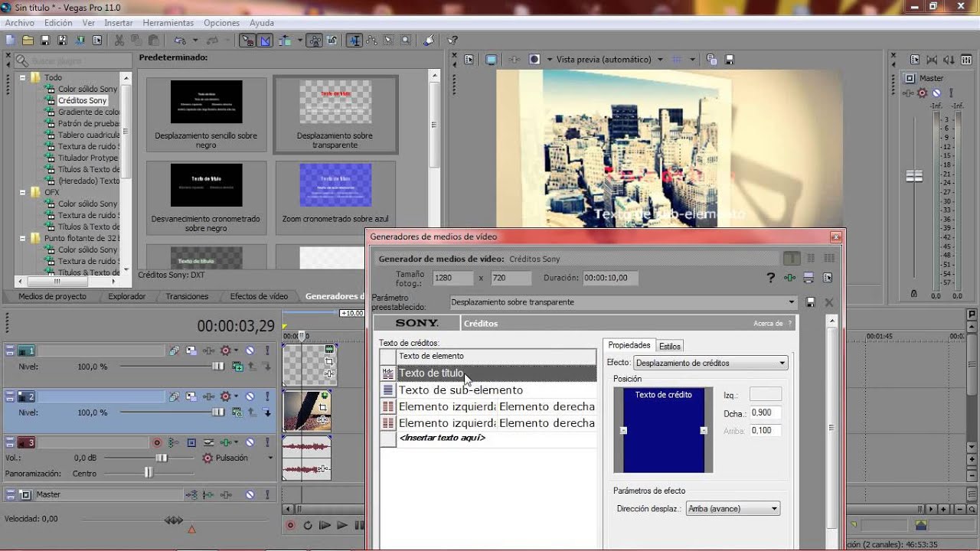Image resolution: width=980 pixels, height=551 pixels.
Task: Click the split-screen view icon in preview
Action: (x=534, y=59)
